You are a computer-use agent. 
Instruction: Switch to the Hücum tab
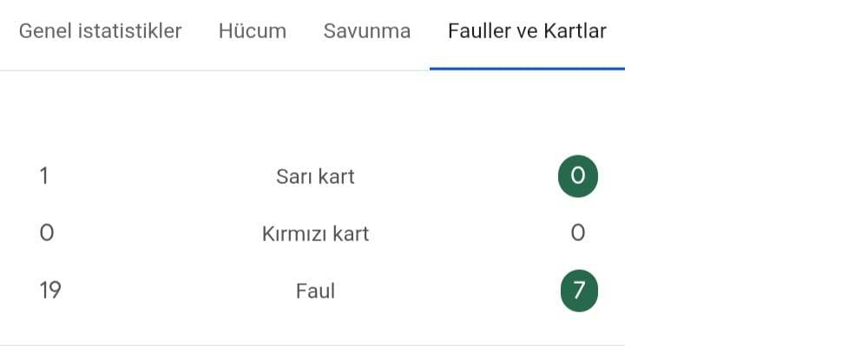pos(252,31)
